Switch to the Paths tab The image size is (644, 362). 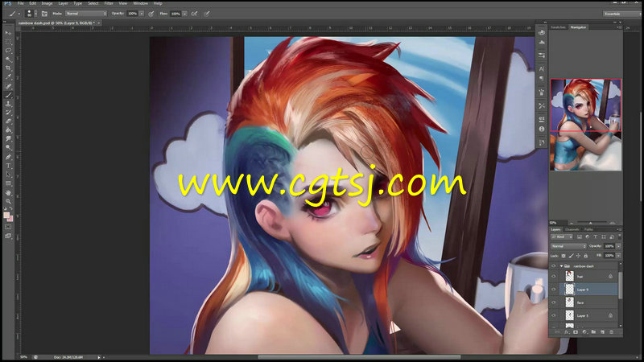point(588,229)
